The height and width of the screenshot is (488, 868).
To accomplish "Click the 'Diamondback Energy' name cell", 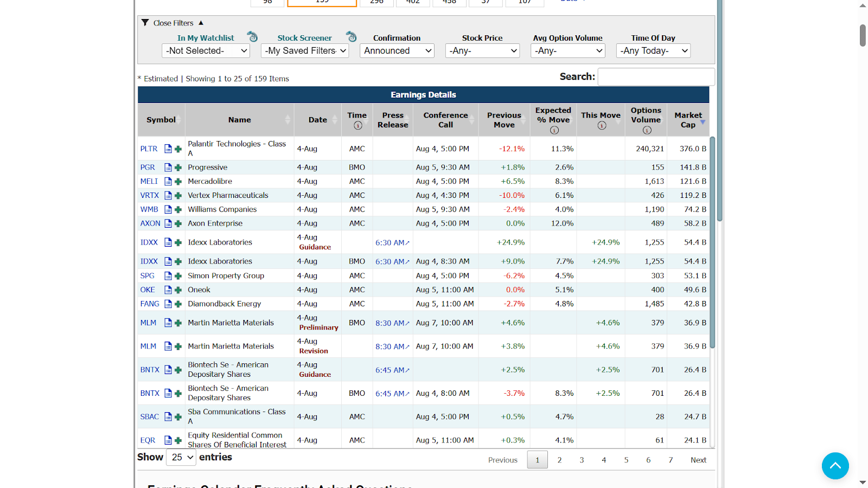I will pyautogui.click(x=225, y=304).
